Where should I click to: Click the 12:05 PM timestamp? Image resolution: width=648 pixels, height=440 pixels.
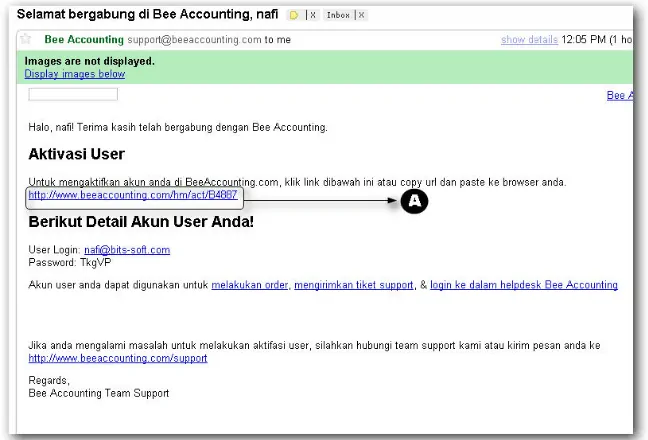click(x=583, y=40)
